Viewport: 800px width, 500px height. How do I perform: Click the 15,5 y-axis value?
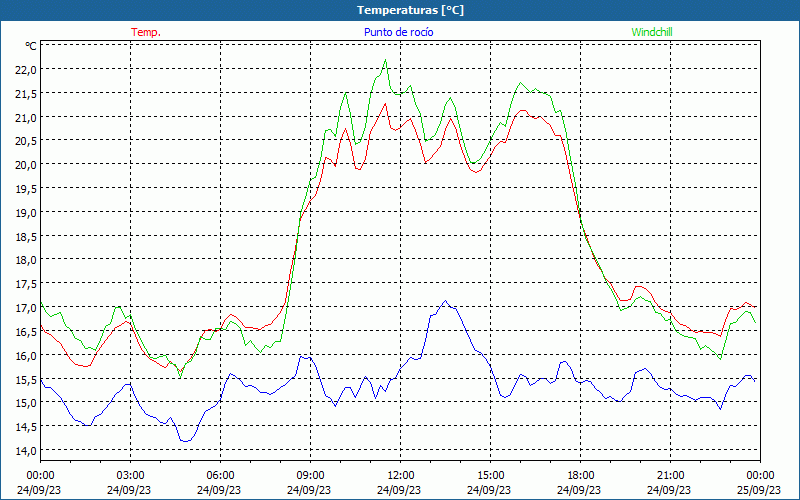26,380
